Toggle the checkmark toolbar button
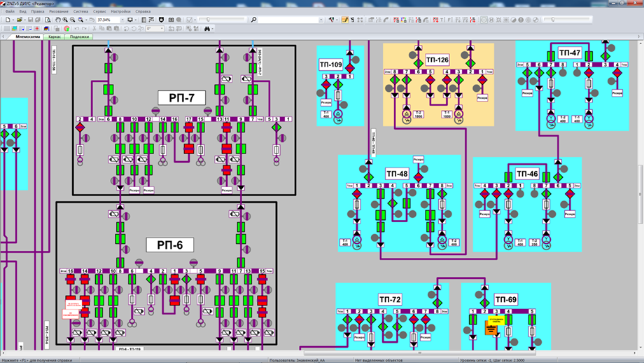Screen dimensions: 644x363 click(x=188, y=20)
